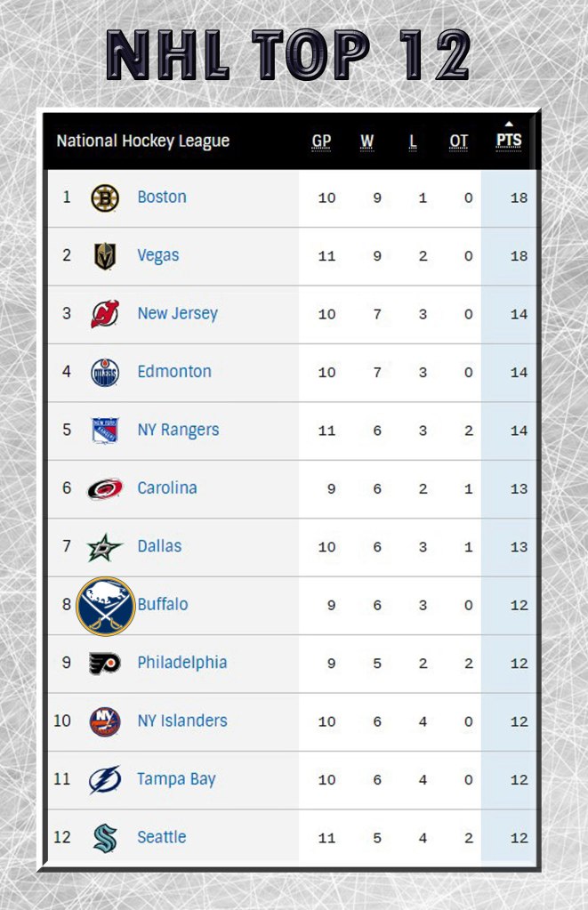Sort by the L column header
588x910 pixels.
(x=413, y=141)
